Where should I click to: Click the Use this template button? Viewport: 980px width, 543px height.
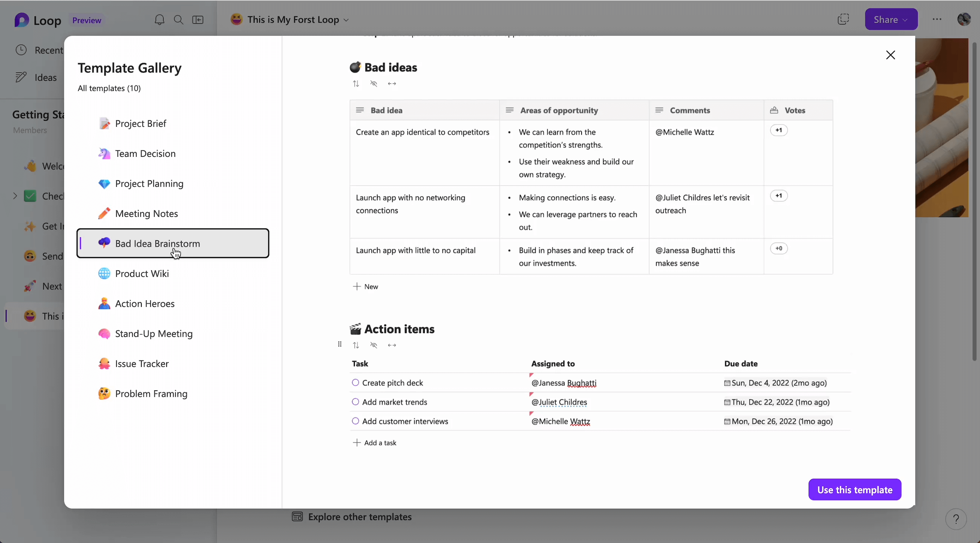(854, 489)
